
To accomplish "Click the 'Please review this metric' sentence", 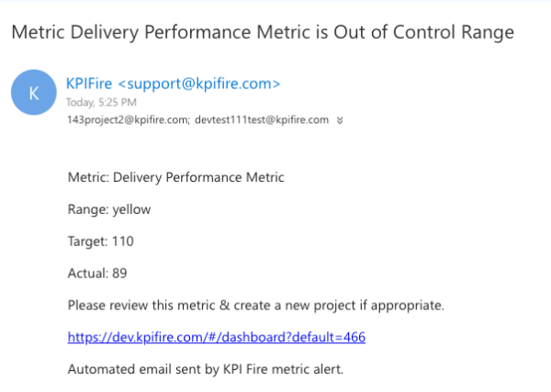I will tap(256, 304).
